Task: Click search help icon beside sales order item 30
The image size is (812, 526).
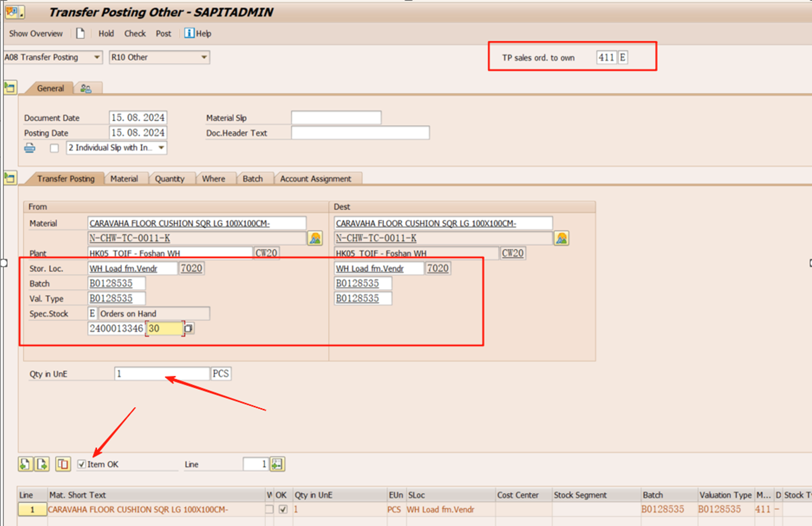Action: click(189, 328)
